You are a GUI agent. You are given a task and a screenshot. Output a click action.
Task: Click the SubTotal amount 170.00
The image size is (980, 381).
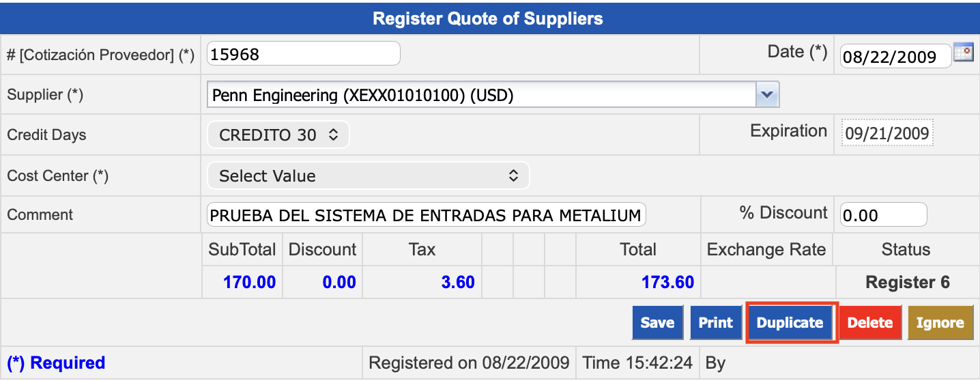point(249,282)
